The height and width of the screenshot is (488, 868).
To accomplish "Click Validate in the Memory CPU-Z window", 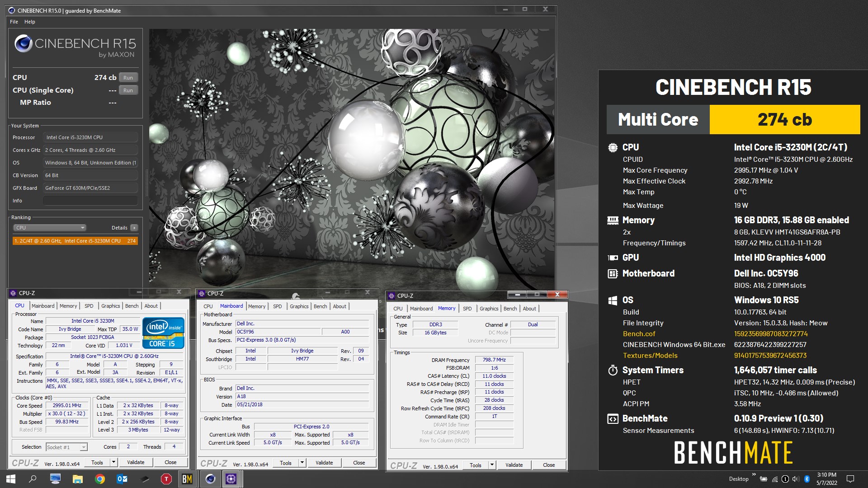I will tap(514, 465).
